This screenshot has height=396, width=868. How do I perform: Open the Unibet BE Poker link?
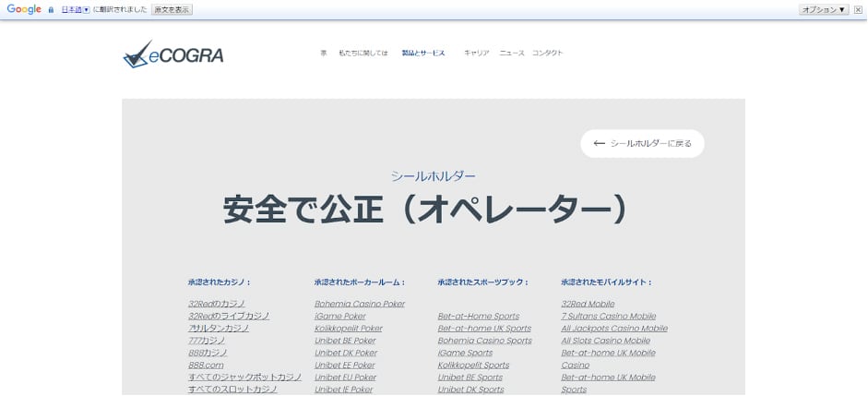coord(345,341)
